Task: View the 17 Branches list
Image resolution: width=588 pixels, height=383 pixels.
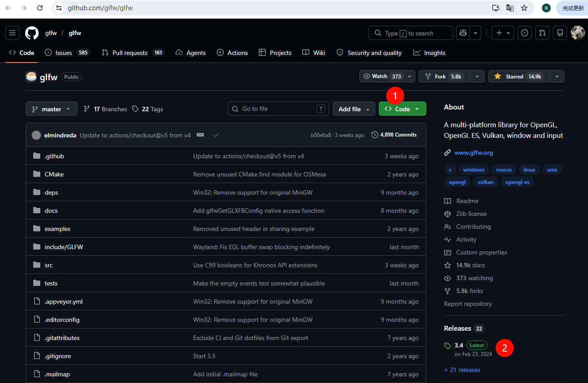Action: coord(105,109)
